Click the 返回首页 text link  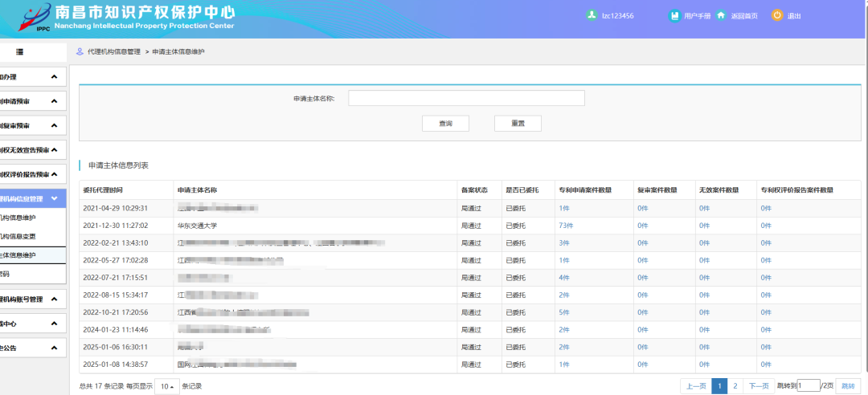pyautogui.click(x=744, y=16)
